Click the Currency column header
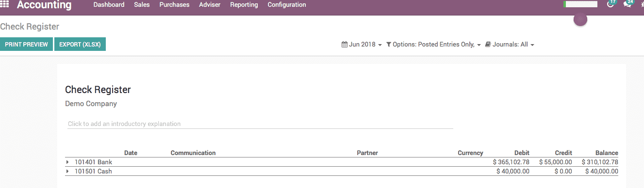 coord(470,153)
